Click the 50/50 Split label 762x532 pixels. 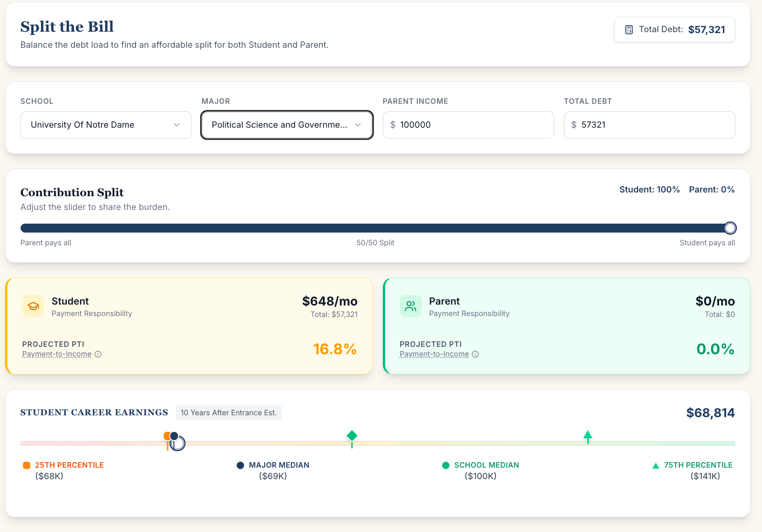pyautogui.click(x=375, y=243)
